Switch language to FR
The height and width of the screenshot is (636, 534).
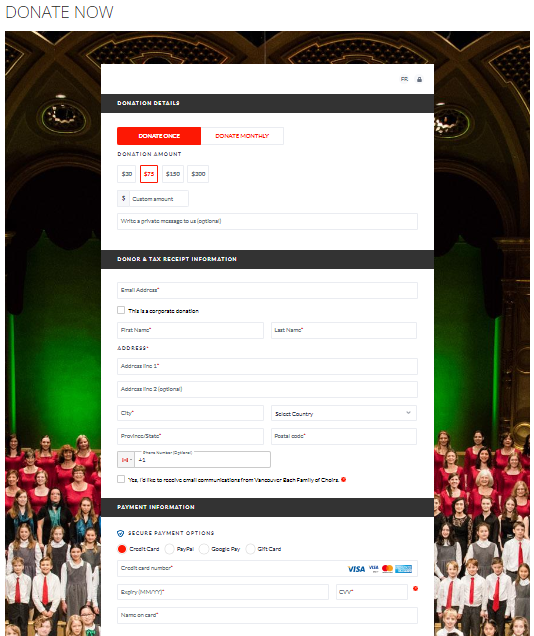click(x=404, y=79)
